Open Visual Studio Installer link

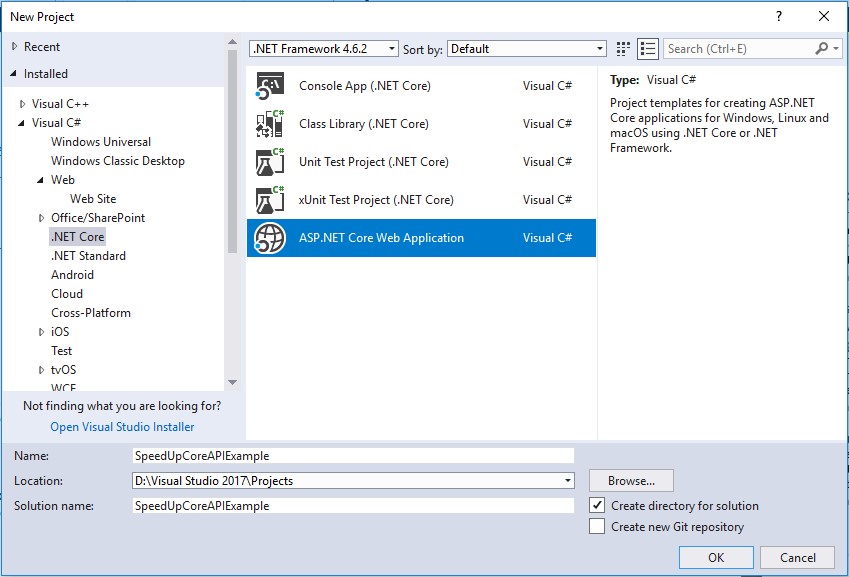(x=122, y=427)
